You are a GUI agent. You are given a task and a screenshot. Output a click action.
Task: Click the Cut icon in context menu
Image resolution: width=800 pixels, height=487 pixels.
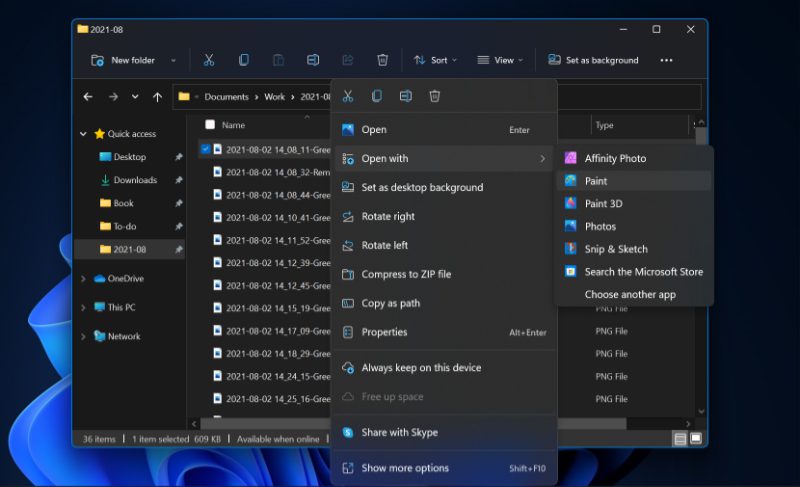point(348,96)
